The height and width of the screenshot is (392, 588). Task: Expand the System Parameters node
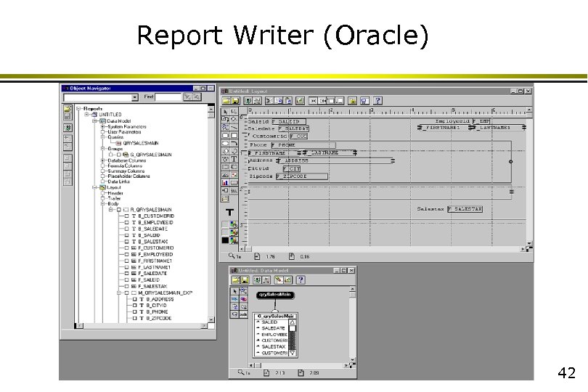click(103, 127)
